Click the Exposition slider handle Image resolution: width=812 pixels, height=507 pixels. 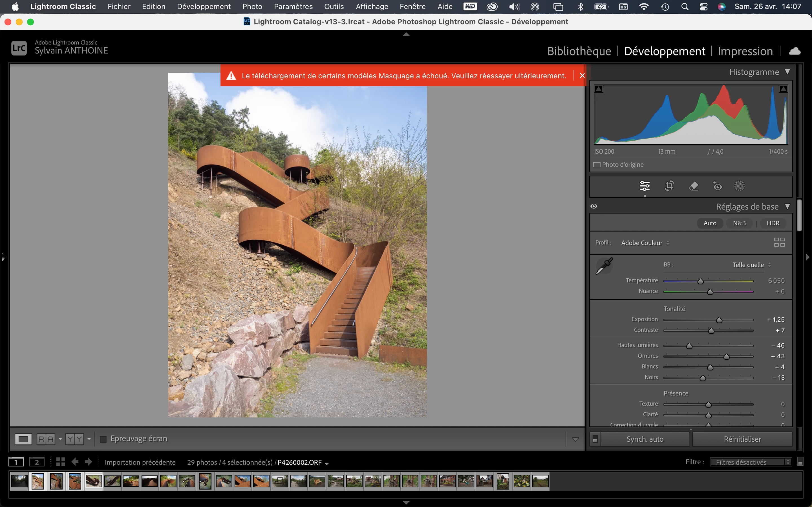pos(719,320)
